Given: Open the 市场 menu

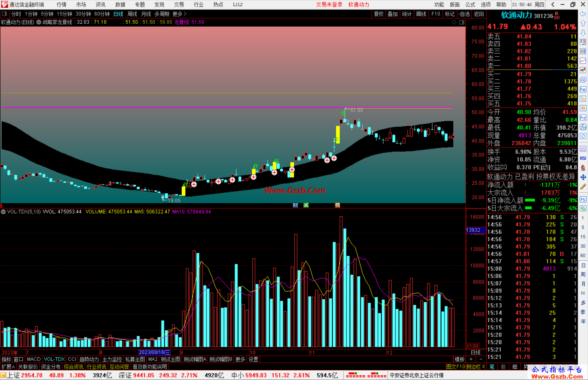Looking at the screenshot, I should pyautogui.click(x=81, y=4).
